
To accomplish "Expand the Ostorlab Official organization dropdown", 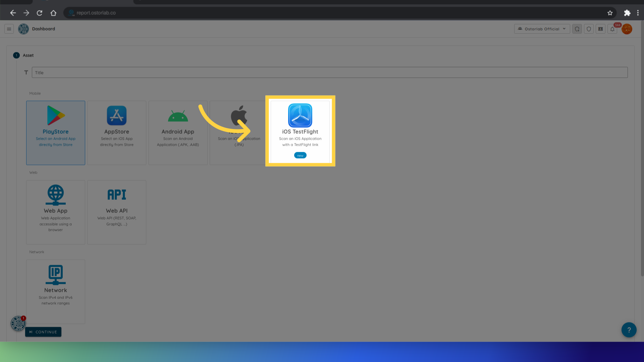I will [x=542, y=29].
